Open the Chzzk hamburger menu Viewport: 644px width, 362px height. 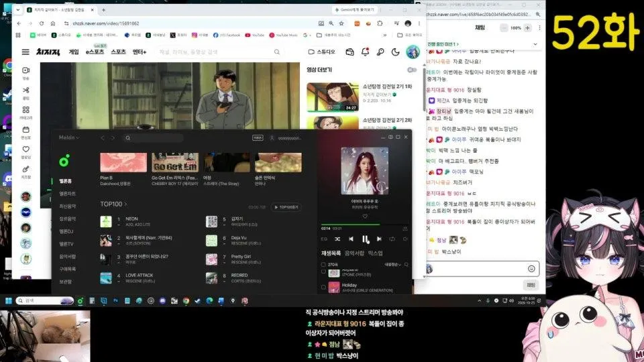tap(25, 52)
